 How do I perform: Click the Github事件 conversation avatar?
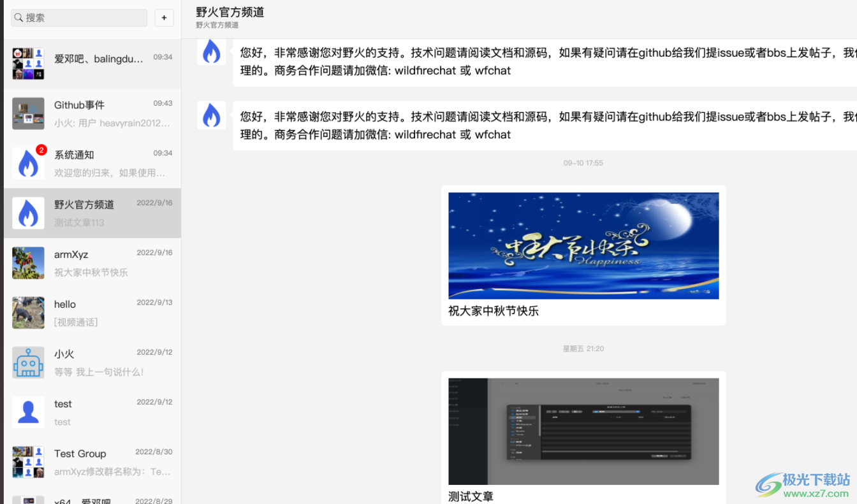[x=28, y=113]
